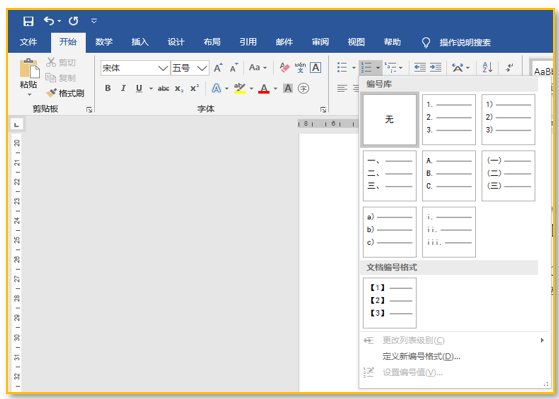Click the enclosed character 字 icon
The image size is (559, 399).
tap(303, 88)
